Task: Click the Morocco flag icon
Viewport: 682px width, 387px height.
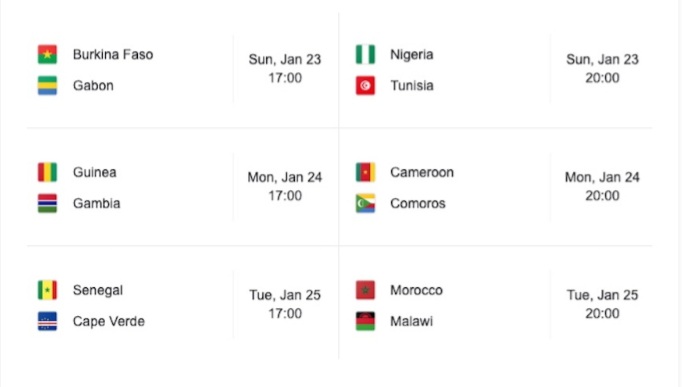Action: (365, 290)
